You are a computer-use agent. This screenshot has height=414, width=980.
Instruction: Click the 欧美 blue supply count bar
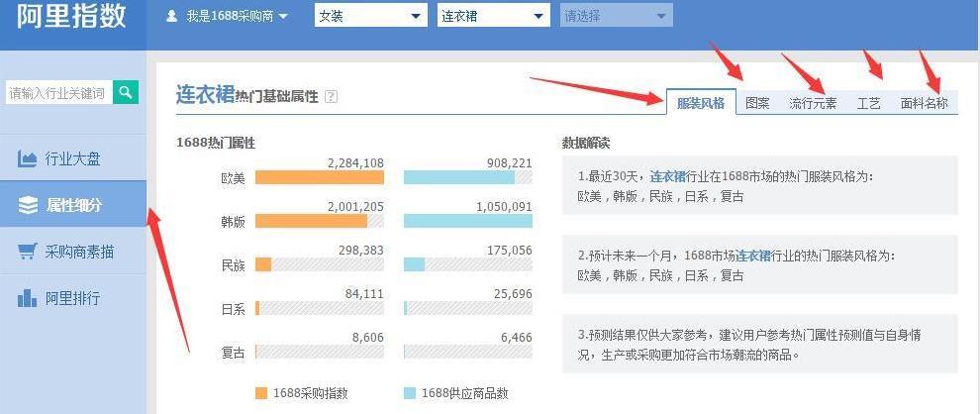(x=459, y=177)
